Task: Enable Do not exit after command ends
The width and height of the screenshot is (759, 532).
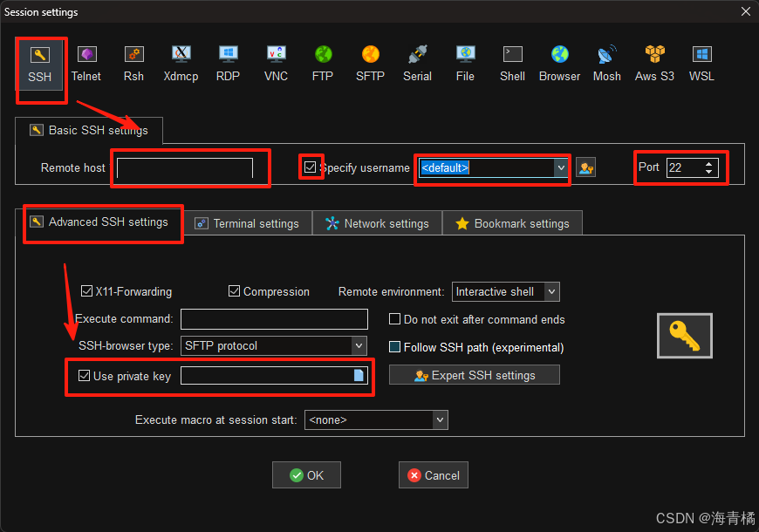Action: [x=395, y=319]
